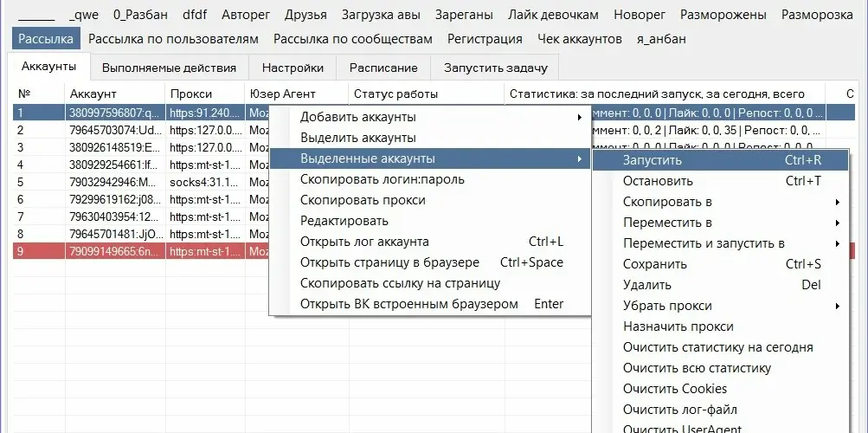
Task: Click Остановить in the submenu
Action: 721,181
